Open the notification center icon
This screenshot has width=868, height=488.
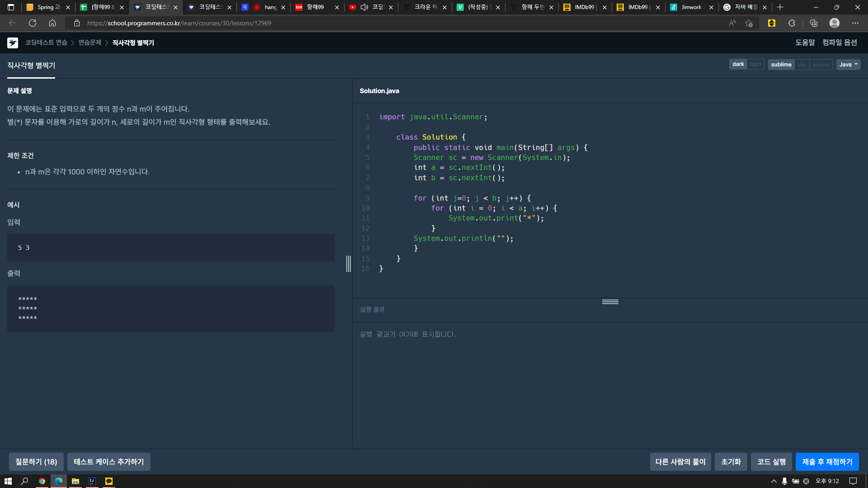point(853,481)
